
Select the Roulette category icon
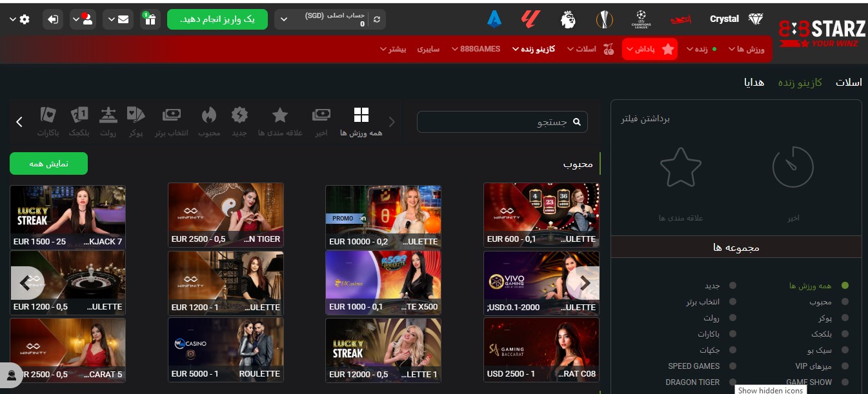pyautogui.click(x=107, y=121)
